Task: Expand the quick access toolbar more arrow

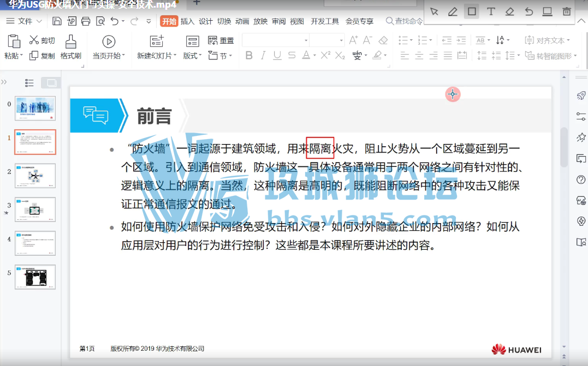Action: coord(149,21)
